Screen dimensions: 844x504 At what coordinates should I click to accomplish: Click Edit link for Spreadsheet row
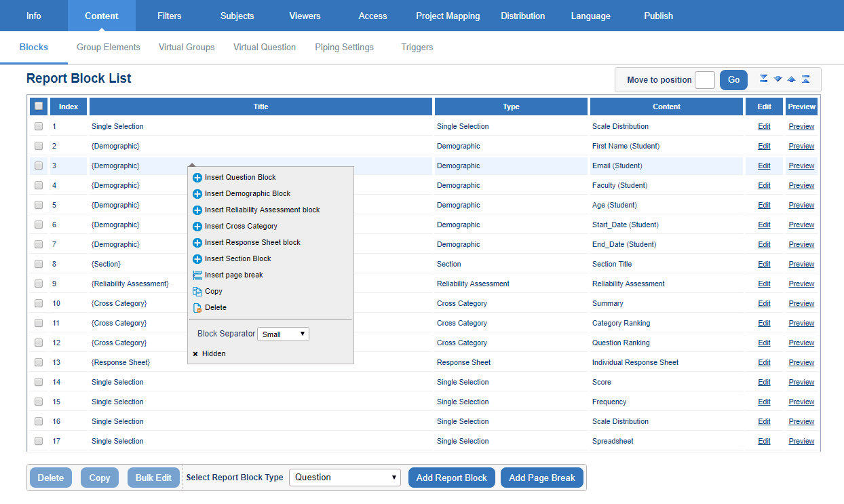(x=764, y=441)
